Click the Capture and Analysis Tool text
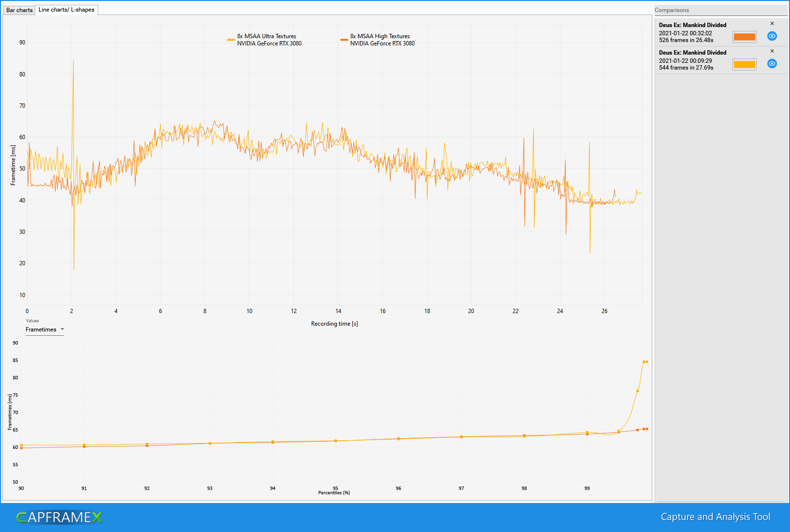The width and height of the screenshot is (790, 532). click(x=716, y=517)
